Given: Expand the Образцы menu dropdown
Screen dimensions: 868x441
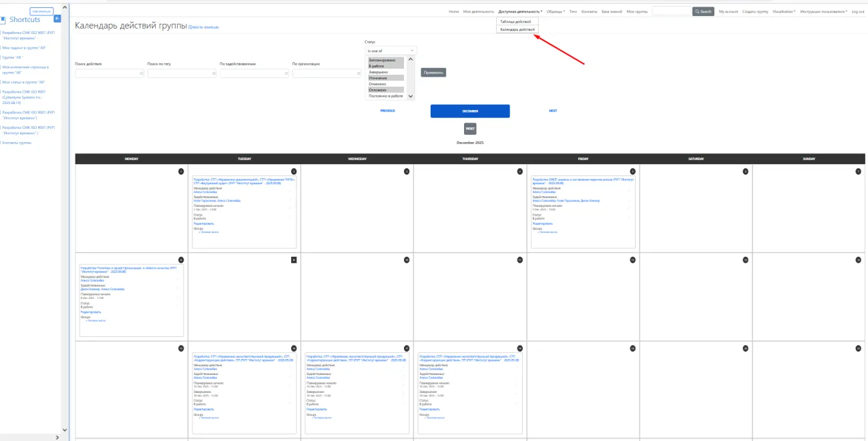Looking at the screenshot, I should (x=555, y=11).
